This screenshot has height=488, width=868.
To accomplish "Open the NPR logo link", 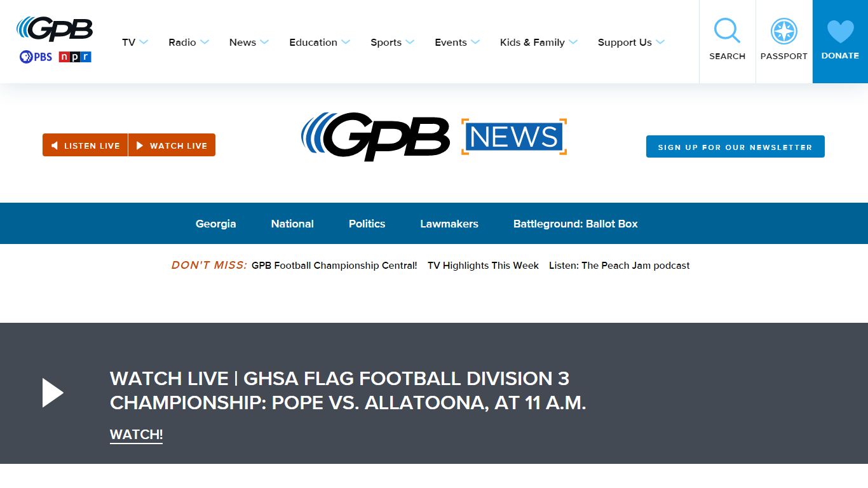I will (75, 57).
